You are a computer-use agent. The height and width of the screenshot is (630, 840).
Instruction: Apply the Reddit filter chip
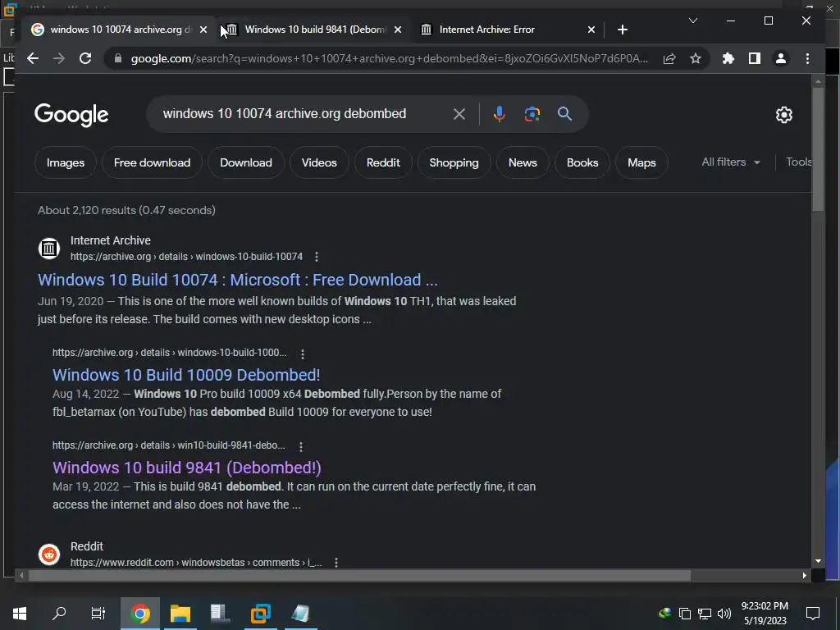click(x=383, y=162)
